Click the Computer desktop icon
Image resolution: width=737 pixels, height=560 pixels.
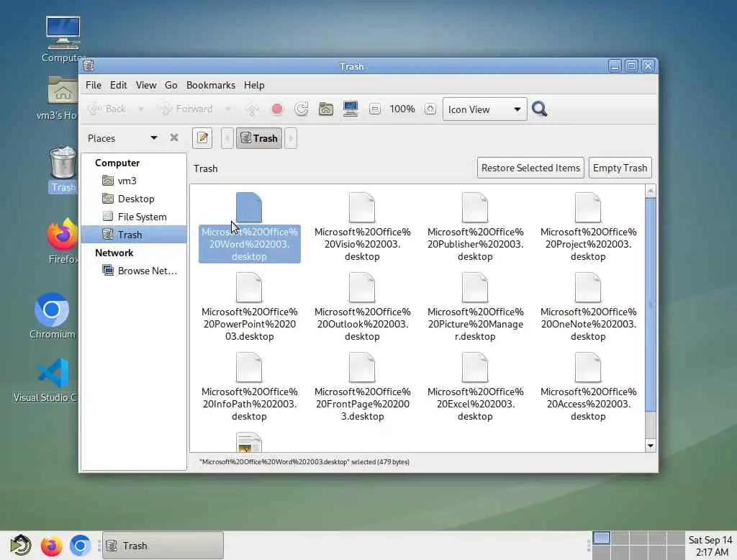(x=63, y=40)
